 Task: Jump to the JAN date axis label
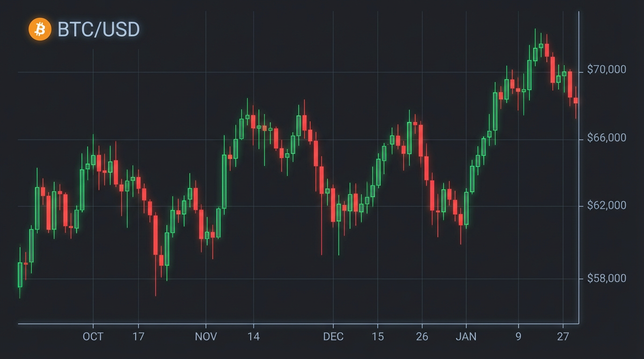(466, 337)
